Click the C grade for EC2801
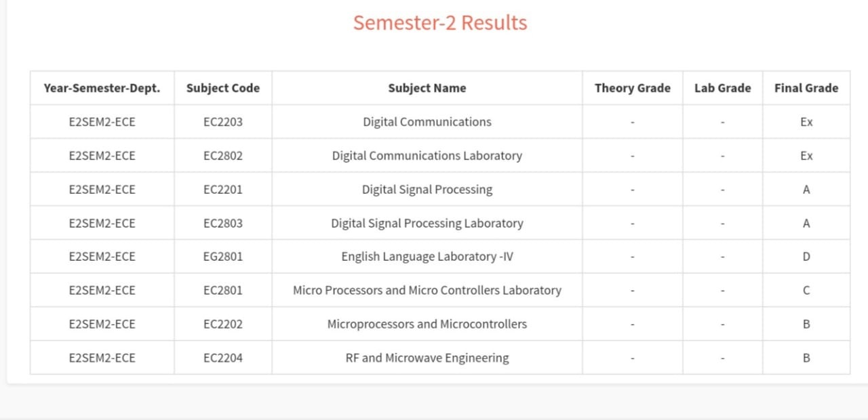868x420 pixels. click(x=806, y=291)
